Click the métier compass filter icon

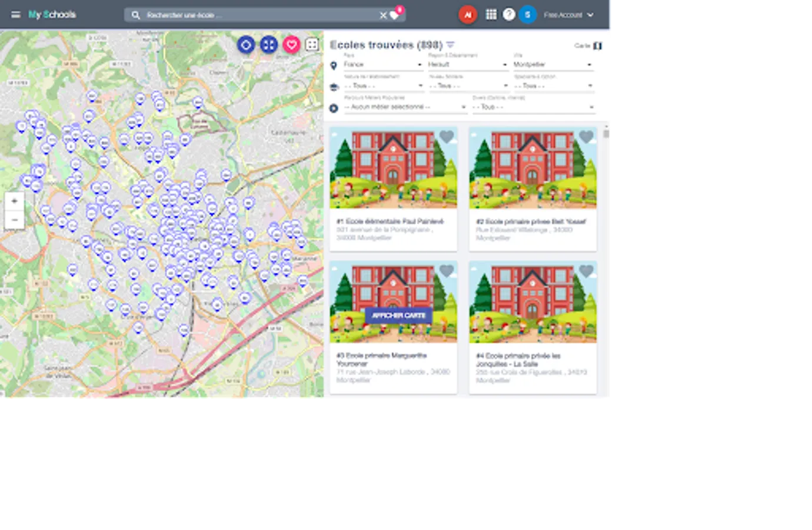tap(334, 108)
